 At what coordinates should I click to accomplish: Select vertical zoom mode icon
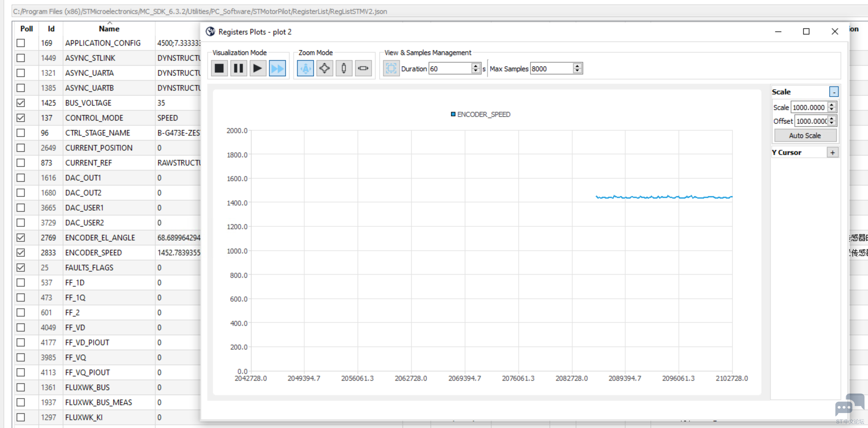pos(344,68)
